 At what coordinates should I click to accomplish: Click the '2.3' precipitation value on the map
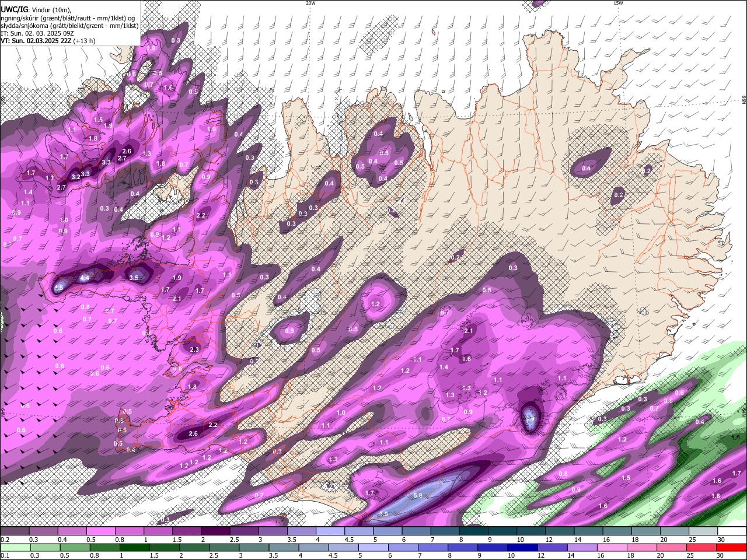point(195,349)
